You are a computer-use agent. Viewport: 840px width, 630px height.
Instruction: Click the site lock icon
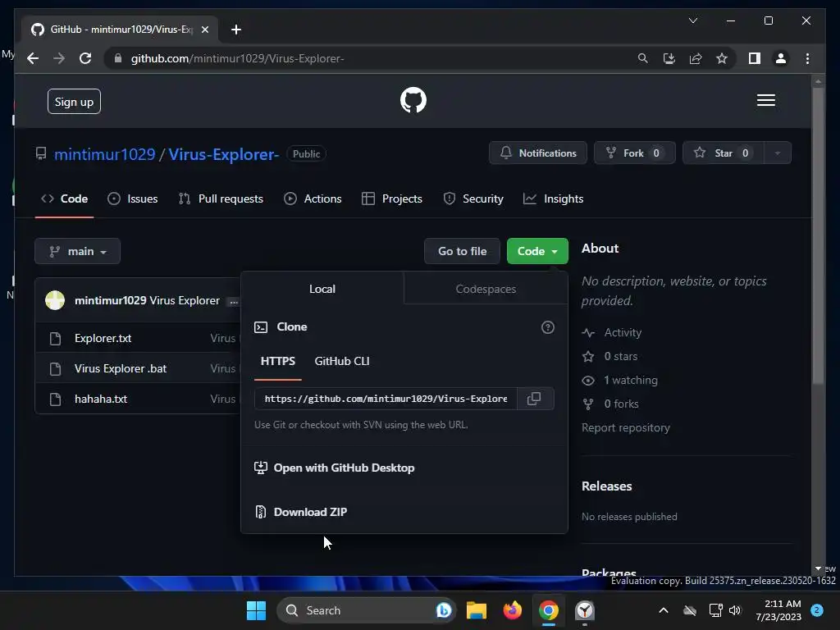tap(118, 58)
